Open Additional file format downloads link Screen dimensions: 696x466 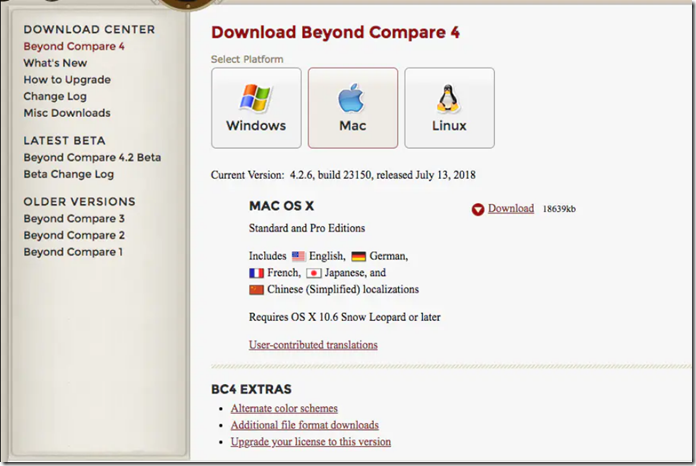point(304,425)
